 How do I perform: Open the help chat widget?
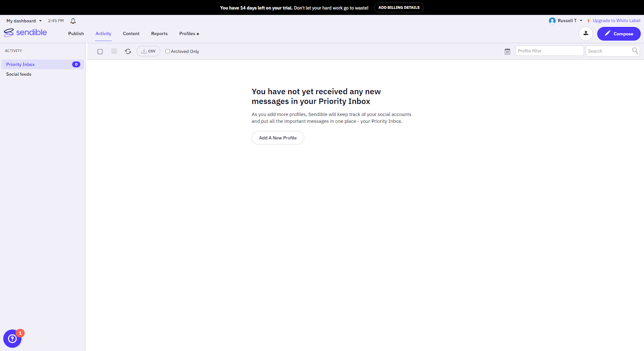pyautogui.click(x=12, y=339)
